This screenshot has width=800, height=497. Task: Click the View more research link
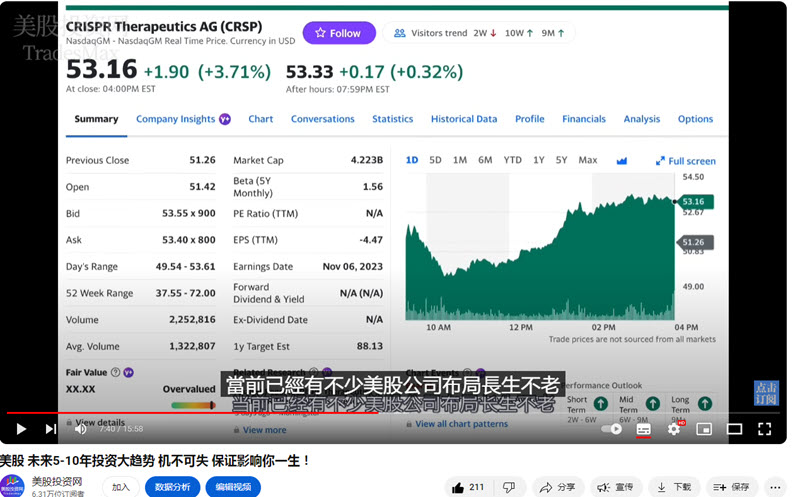[264, 430]
